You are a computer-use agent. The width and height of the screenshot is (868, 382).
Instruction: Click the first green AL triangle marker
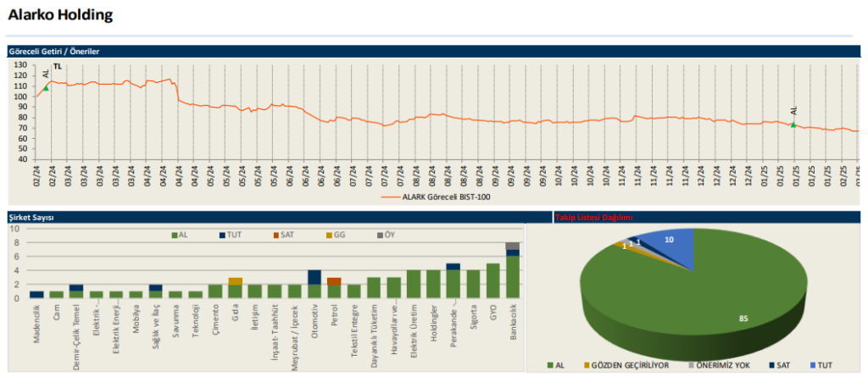tap(46, 88)
